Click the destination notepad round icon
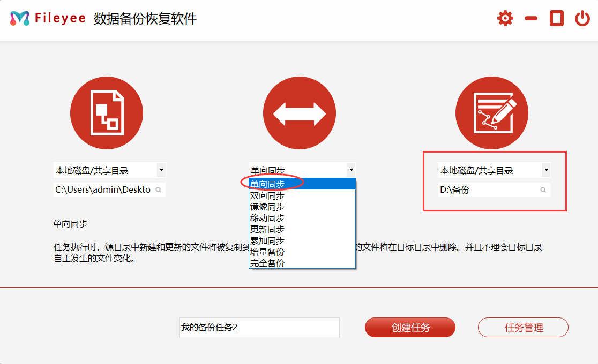This screenshot has width=598, height=364. (x=491, y=113)
